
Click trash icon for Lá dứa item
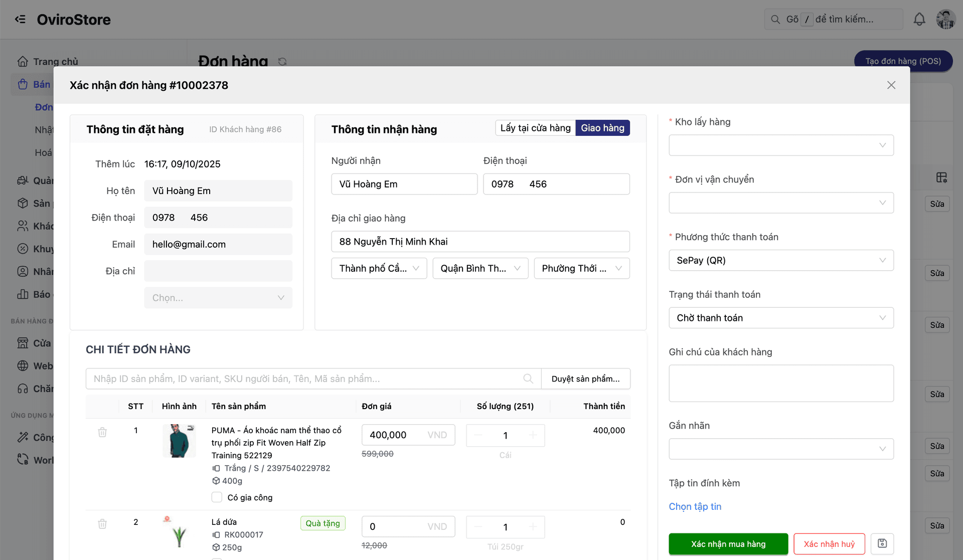pyautogui.click(x=102, y=524)
